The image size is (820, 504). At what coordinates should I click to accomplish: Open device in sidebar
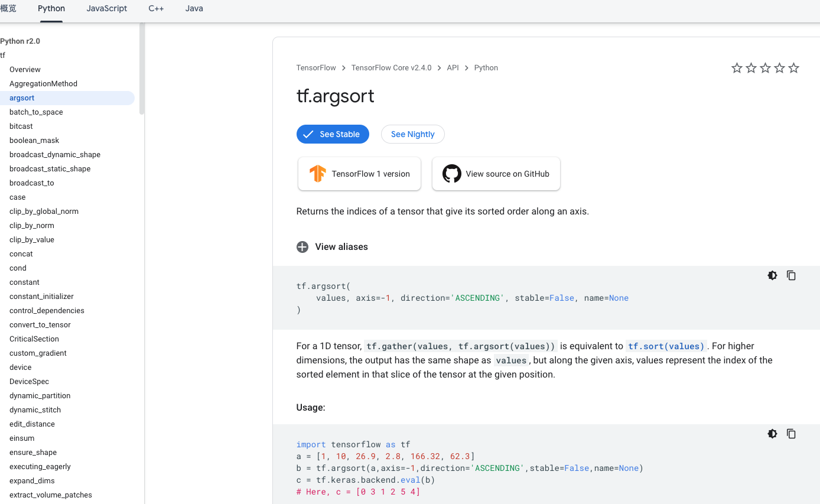21,368
